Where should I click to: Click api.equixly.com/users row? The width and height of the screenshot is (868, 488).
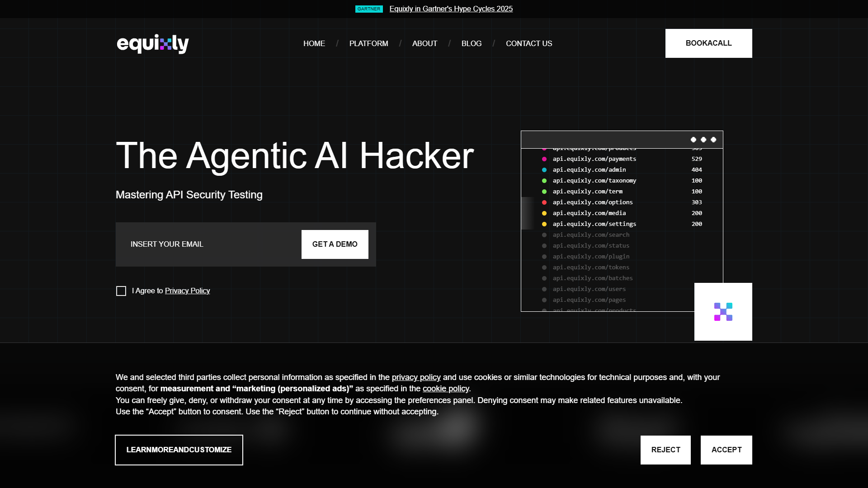click(622, 289)
